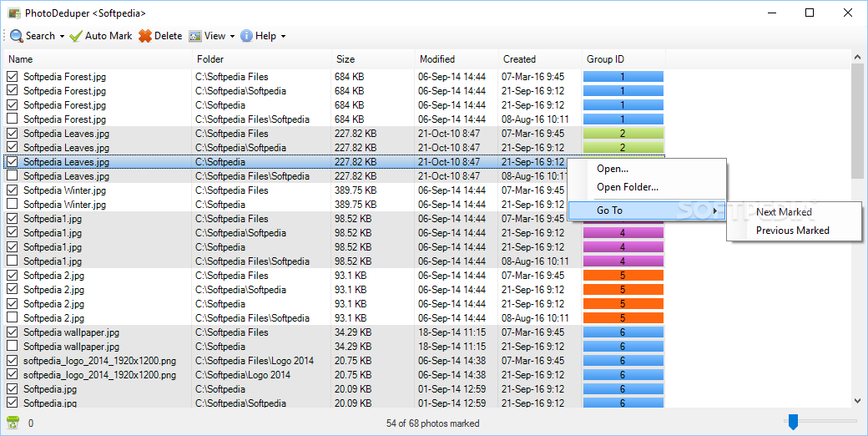Image resolution: width=868 pixels, height=436 pixels.
Task: Uncheck softpedia_logo png in C:\Softpedia\Logo 2014
Action: point(13,374)
